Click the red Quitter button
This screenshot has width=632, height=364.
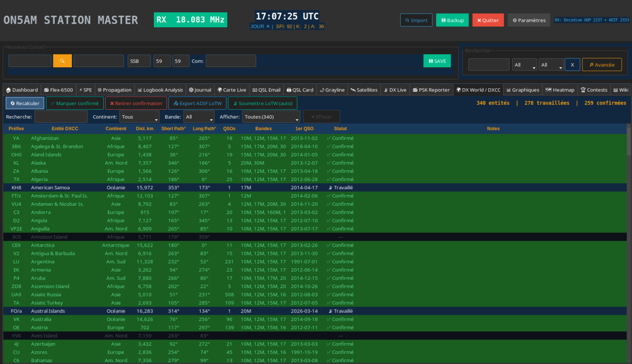point(488,20)
